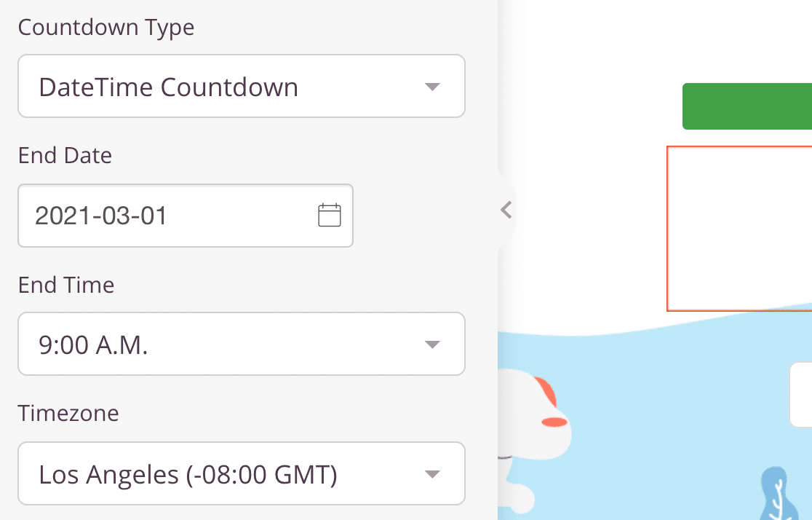
Task: Click the arrow on the Los Angeles timezone dropdown
Action: [x=432, y=474]
